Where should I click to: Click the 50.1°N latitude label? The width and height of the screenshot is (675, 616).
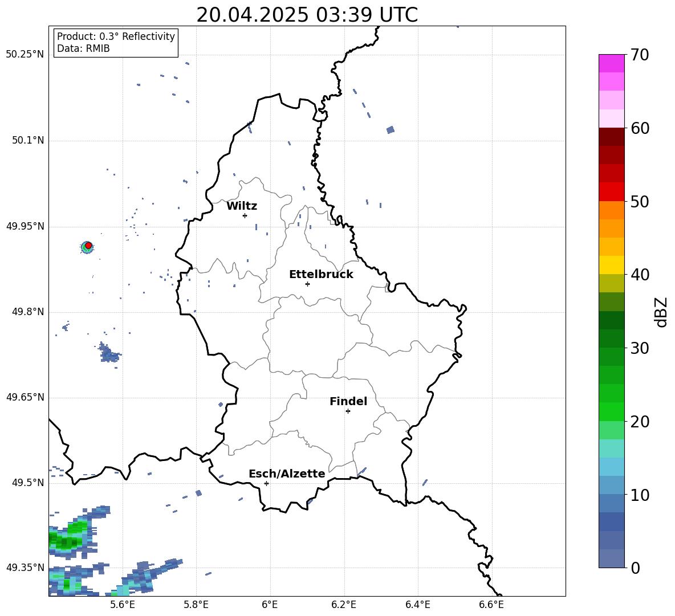tap(28, 141)
